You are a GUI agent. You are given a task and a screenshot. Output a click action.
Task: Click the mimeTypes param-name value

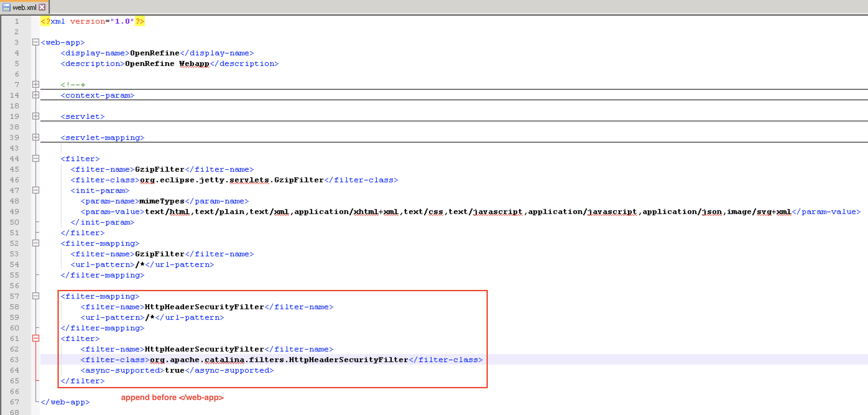tap(161, 201)
